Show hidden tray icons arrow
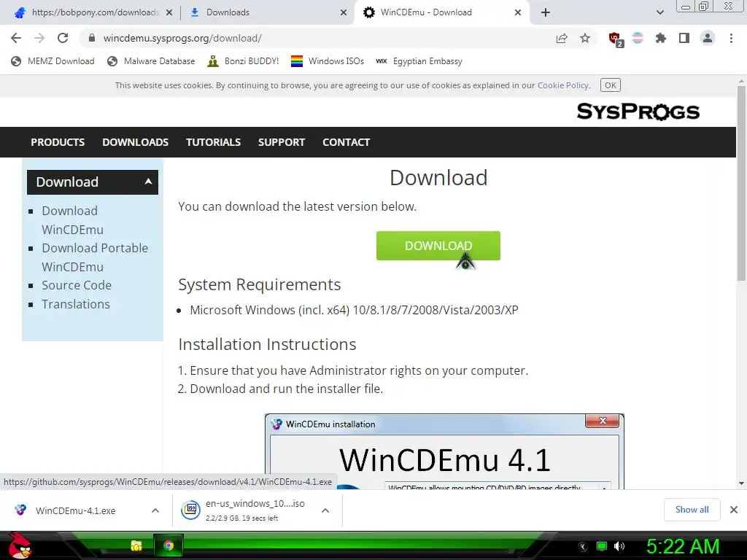The image size is (747, 560). pyautogui.click(x=583, y=547)
